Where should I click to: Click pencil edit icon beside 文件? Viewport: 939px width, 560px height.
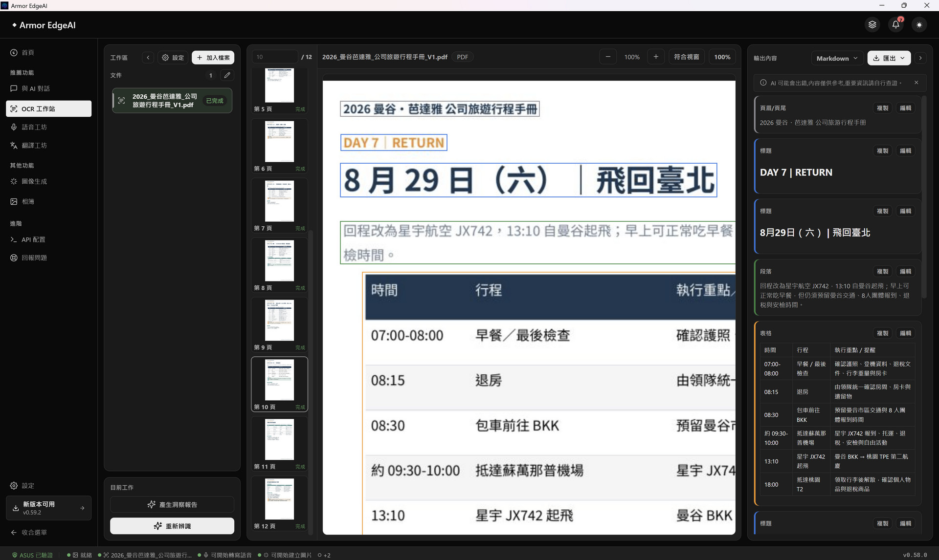[227, 75]
